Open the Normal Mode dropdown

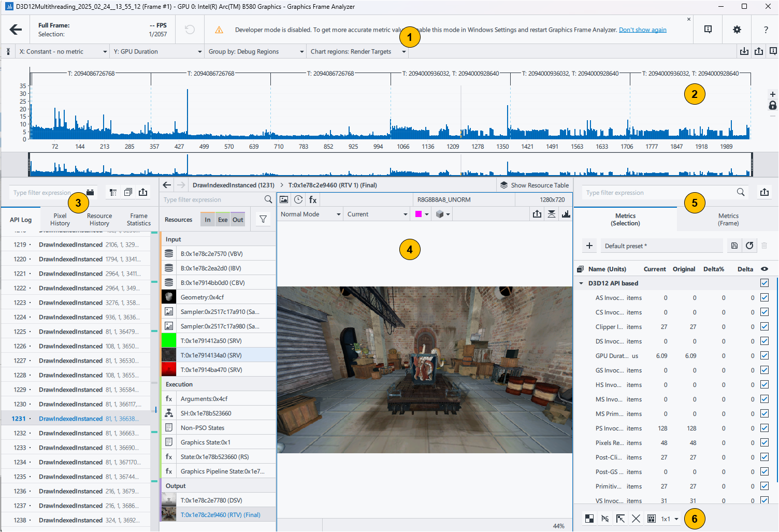(310, 214)
